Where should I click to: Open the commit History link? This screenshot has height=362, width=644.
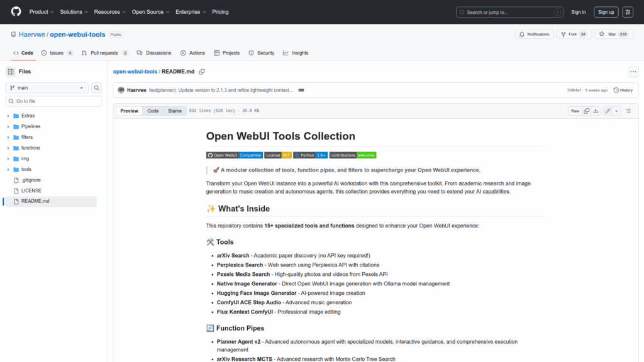coord(623,90)
